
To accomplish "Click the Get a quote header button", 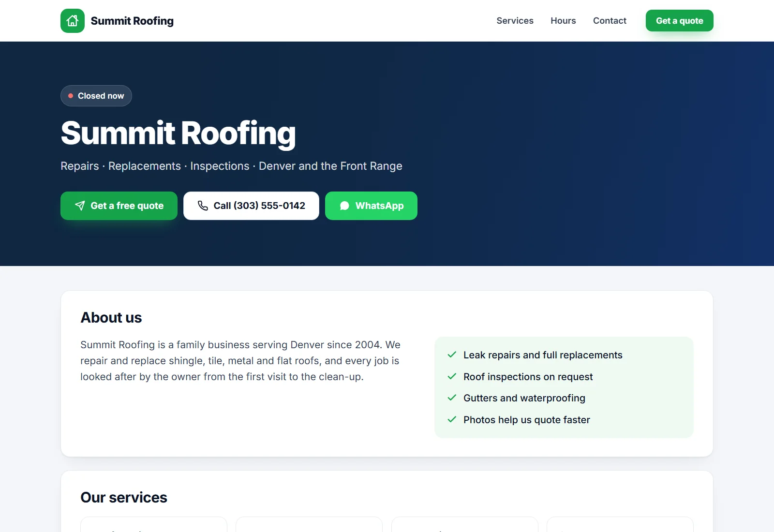I will pos(679,21).
